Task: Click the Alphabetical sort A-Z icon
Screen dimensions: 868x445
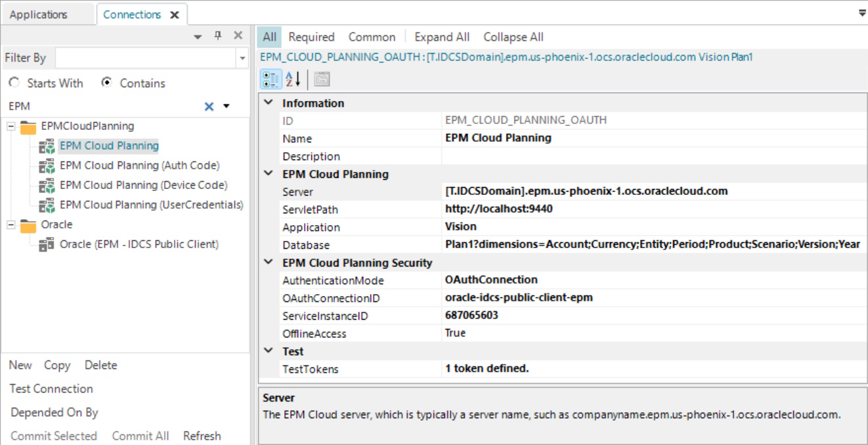Action: (293, 79)
